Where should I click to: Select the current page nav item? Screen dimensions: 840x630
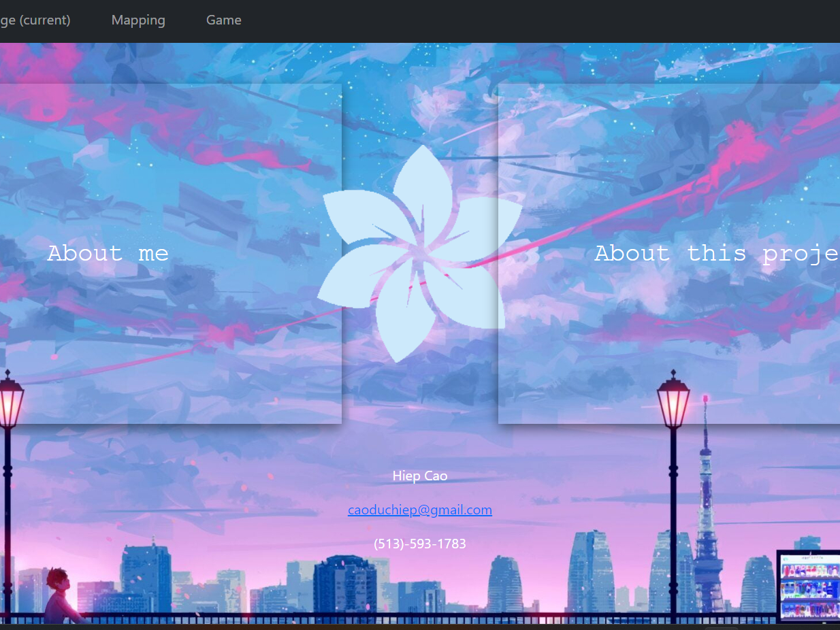[x=35, y=20]
